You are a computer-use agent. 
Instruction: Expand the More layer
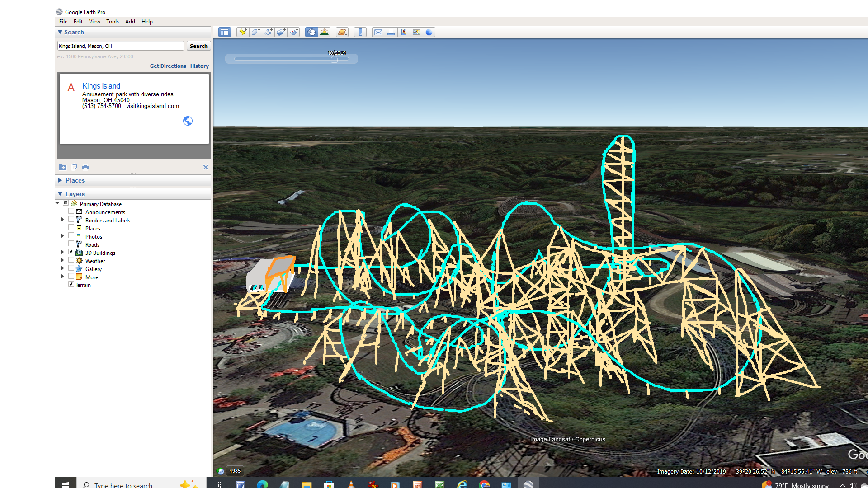(62, 277)
